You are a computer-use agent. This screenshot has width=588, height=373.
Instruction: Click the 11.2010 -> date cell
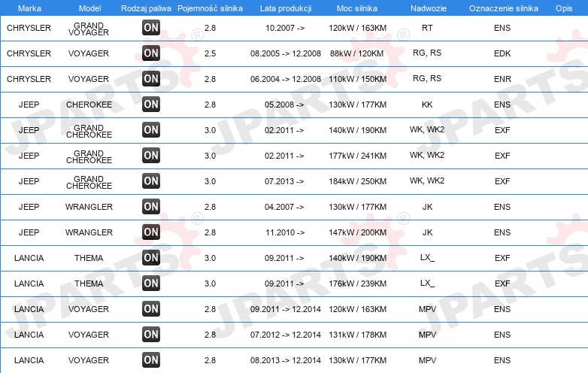(x=285, y=232)
